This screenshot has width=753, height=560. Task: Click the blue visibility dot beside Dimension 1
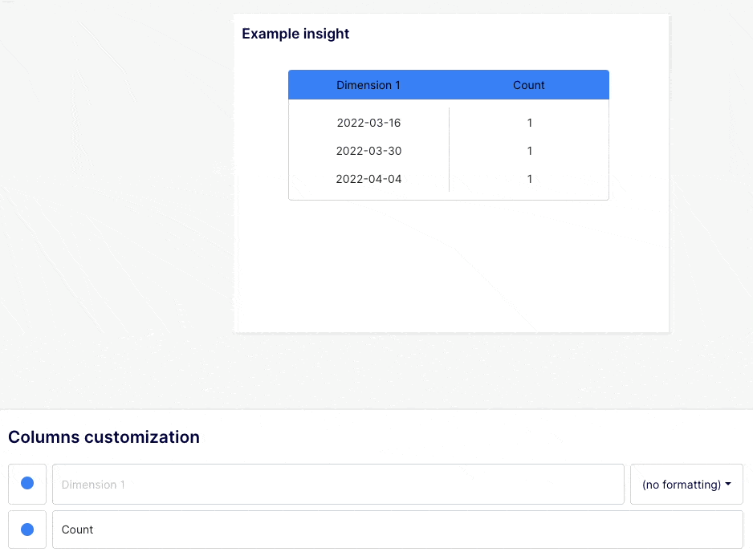pyautogui.click(x=26, y=484)
